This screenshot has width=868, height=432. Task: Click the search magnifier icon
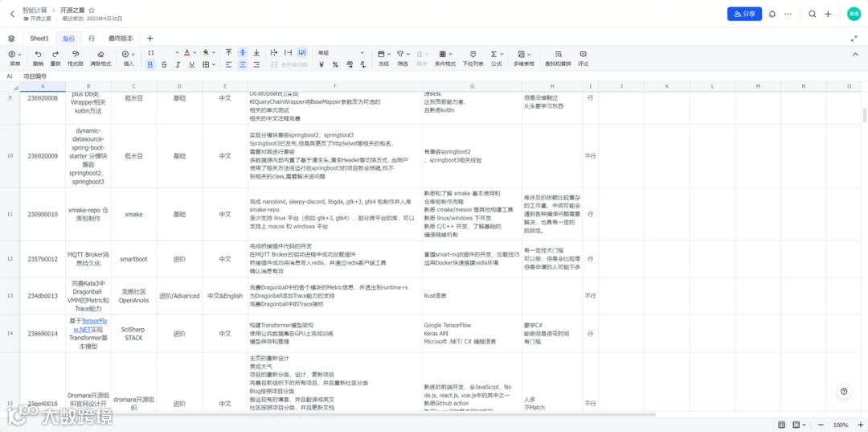point(812,14)
